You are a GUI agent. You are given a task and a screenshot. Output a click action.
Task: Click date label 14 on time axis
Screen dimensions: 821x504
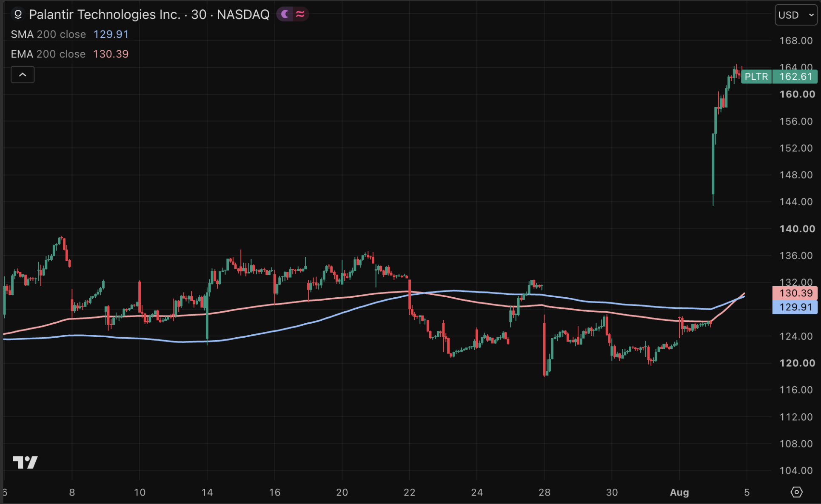pyautogui.click(x=207, y=493)
